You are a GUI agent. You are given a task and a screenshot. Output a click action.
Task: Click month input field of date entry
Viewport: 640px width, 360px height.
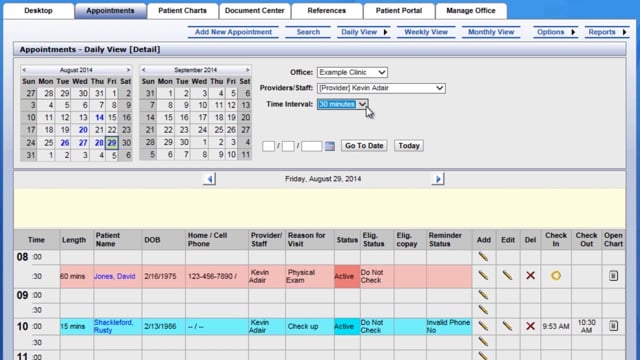click(x=268, y=146)
